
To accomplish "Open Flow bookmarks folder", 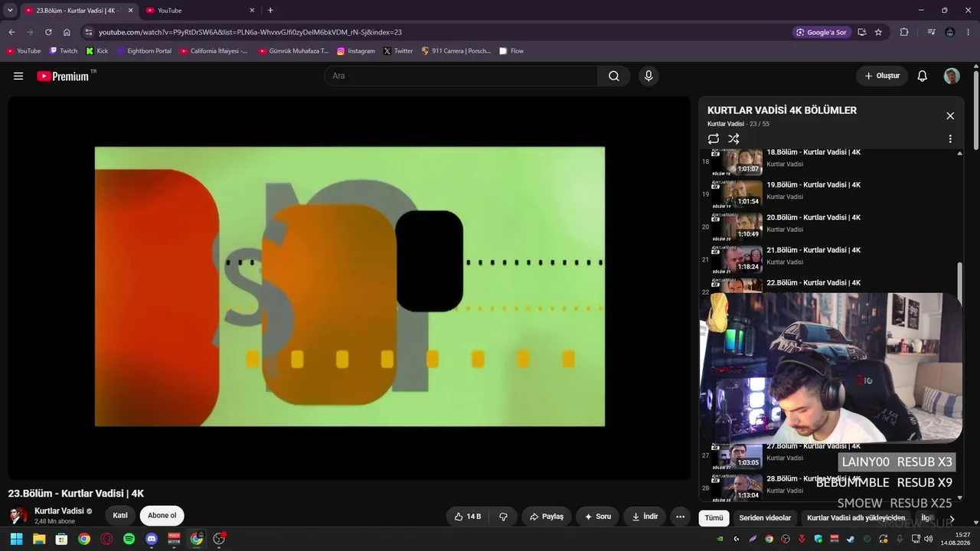I will tap(511, 51).
